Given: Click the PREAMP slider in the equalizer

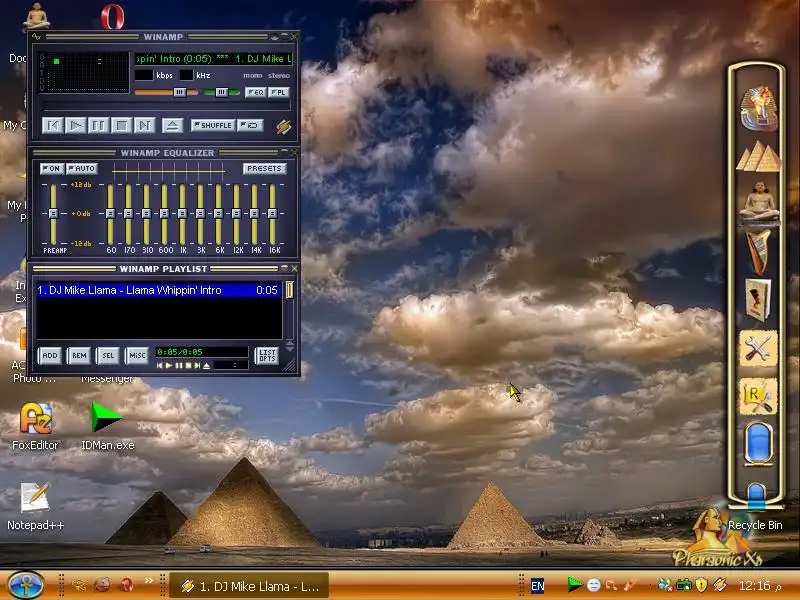Looking at the screenshot, I should [x=53, y=213].
